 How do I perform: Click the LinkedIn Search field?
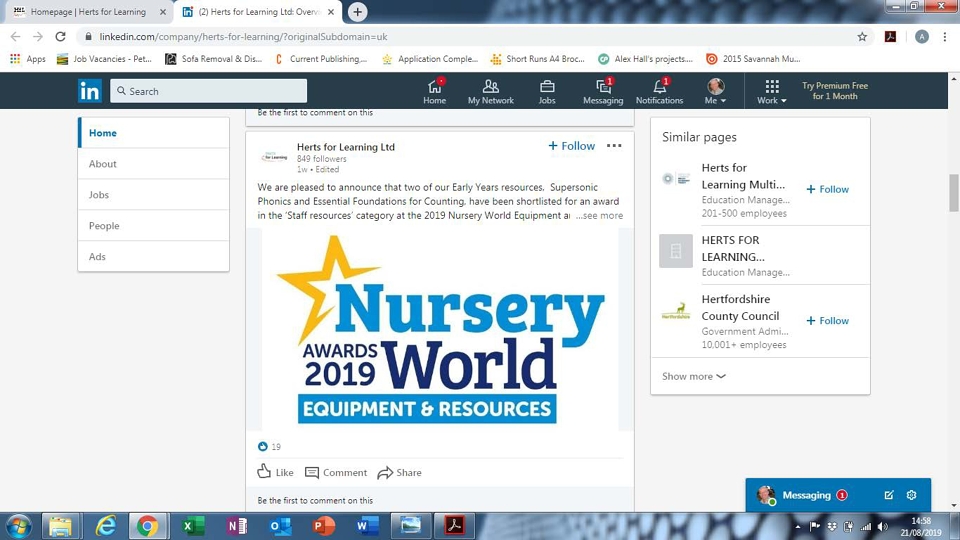(208, 91)
